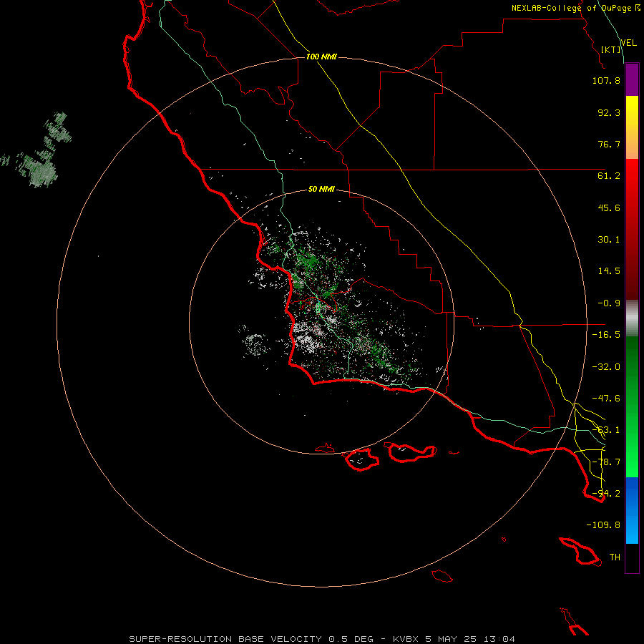The height and width of the screenshot is (644, 644).
Task: Click the -109.8 value on velocity scale
Action: [x=603, y=525]
